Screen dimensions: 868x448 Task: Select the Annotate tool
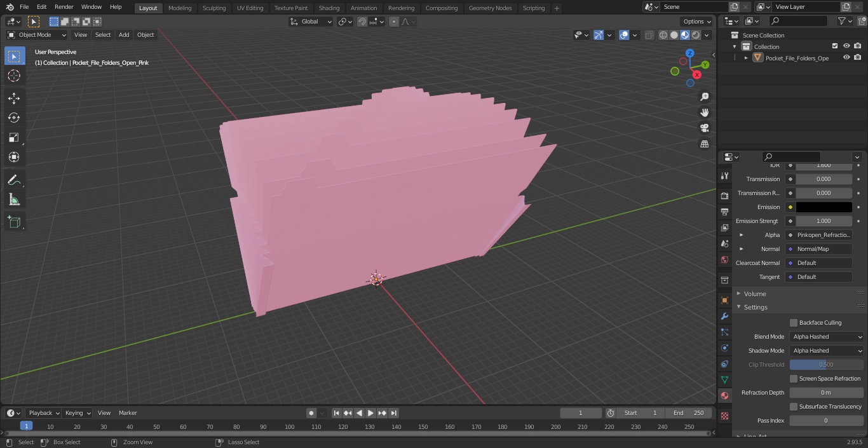[14, 180]
